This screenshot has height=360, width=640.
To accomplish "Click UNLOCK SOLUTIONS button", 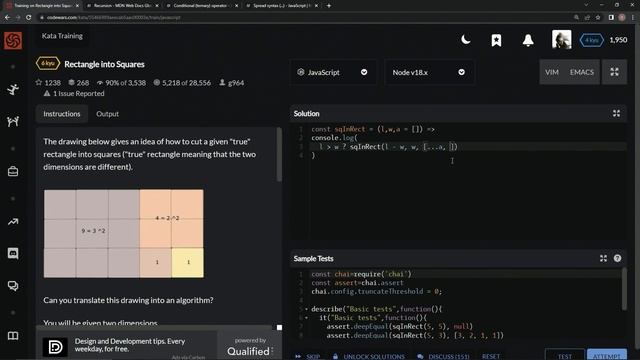I will coord(369,356).
